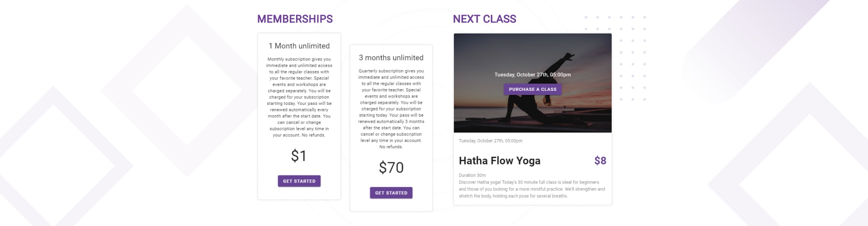Click the class date overlay on photo
Viewport: 868px width, 226px height.
[533, 75]
